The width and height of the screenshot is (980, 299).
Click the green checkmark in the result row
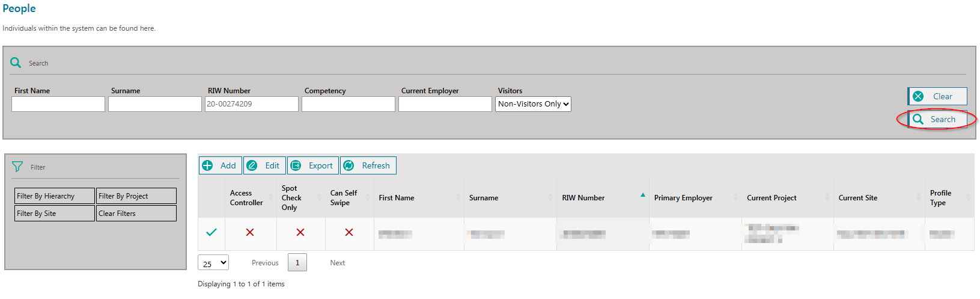tap(212, 232)
